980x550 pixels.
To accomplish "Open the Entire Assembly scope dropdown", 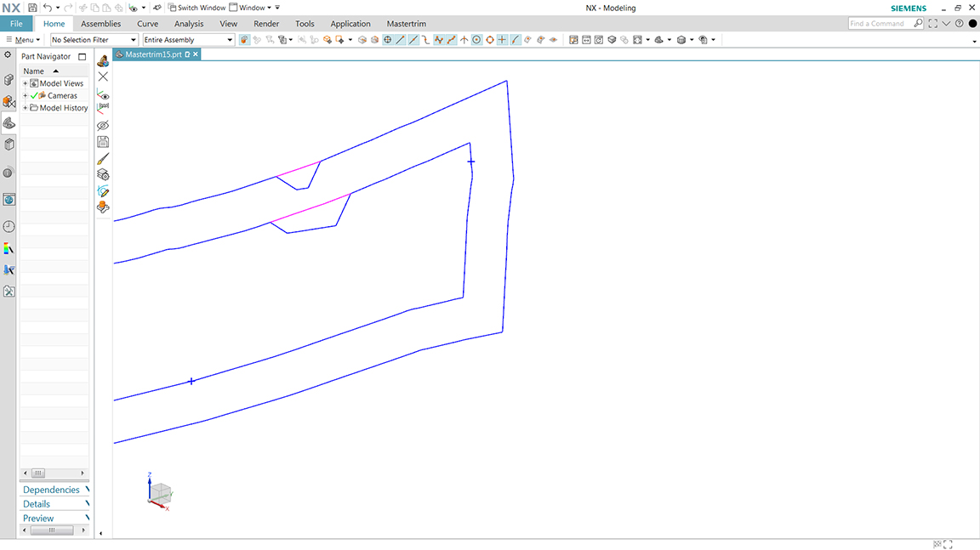I will click(188, 40).
